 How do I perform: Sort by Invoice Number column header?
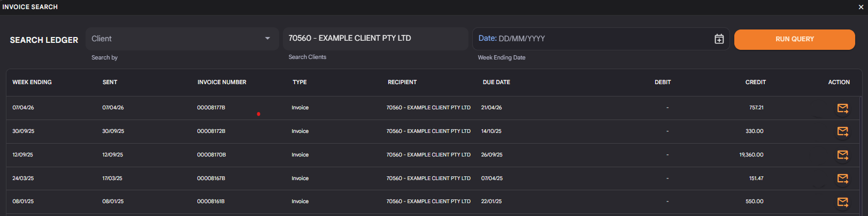[222, 82]
